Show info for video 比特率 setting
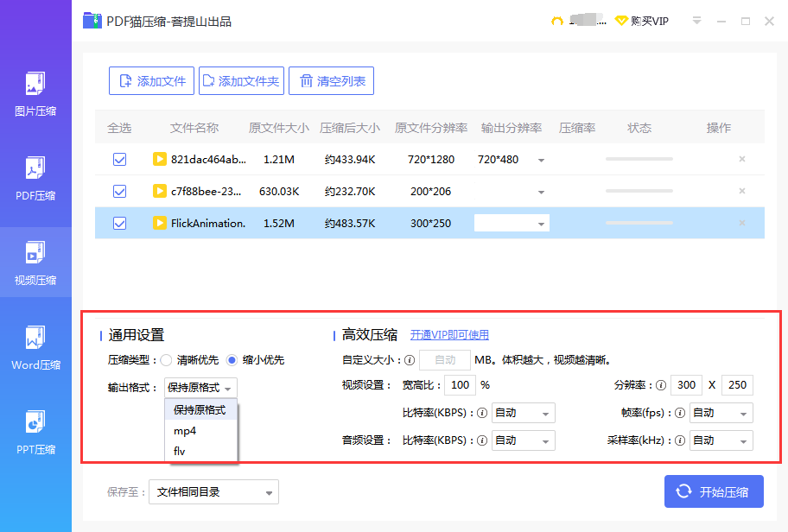 [482, 413]
